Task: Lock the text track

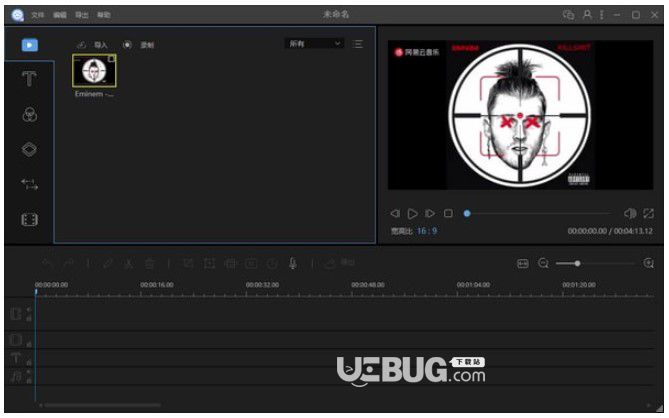Action: point(29,363)
